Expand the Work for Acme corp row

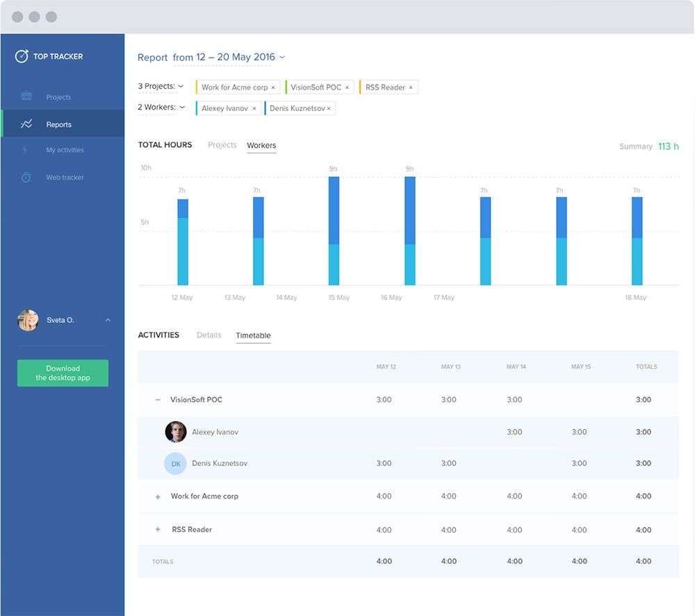click(158, 497)
